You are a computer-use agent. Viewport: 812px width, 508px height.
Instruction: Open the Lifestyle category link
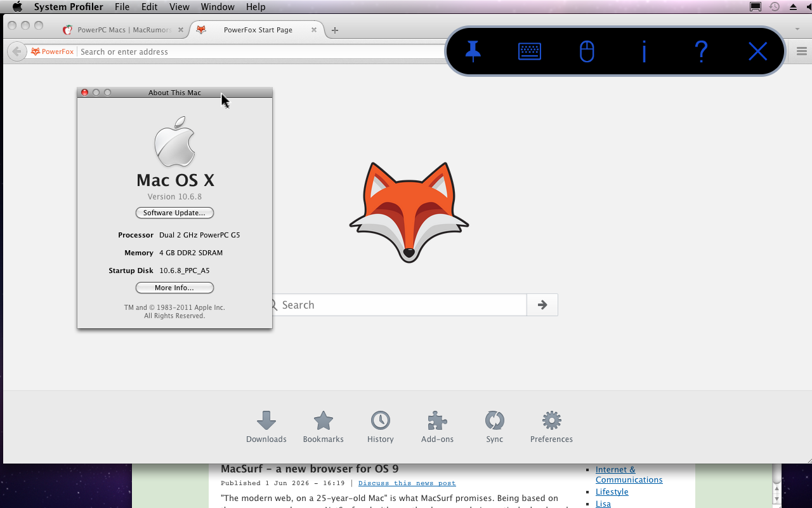(612, 492)
